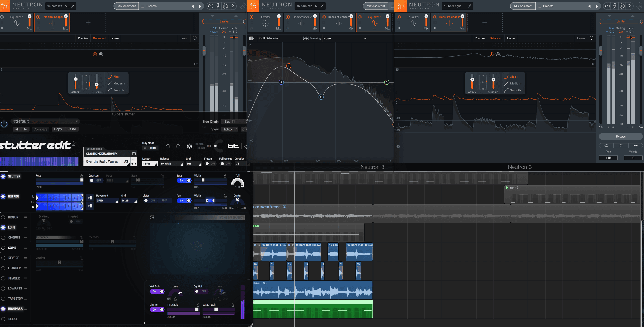Toggle the Quantize switch
This screenshot has width=644, height=327.
(x=96, y=181)
